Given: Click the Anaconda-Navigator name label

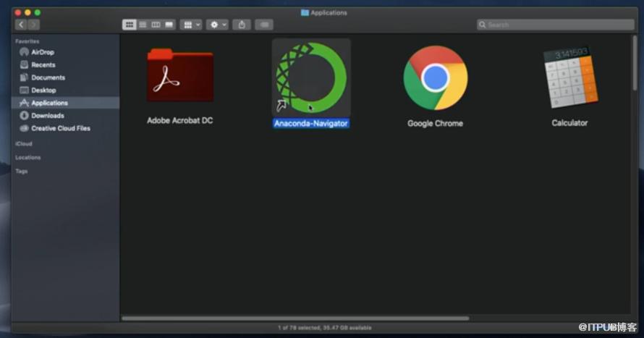Looking at the screenshot, I should (311, 123).
